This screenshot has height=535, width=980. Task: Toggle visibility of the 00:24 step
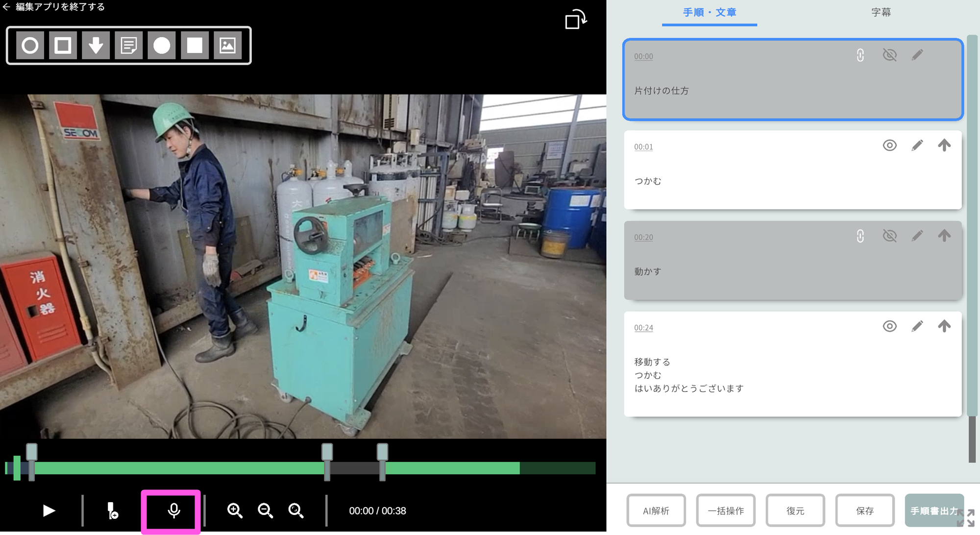point(889,326)
